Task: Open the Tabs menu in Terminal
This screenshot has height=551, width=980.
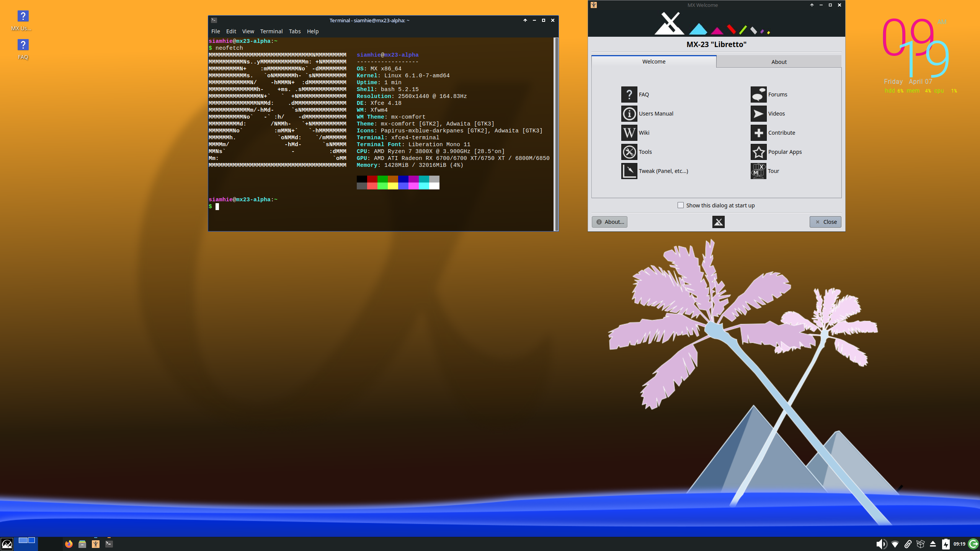Action: point(295,31)
